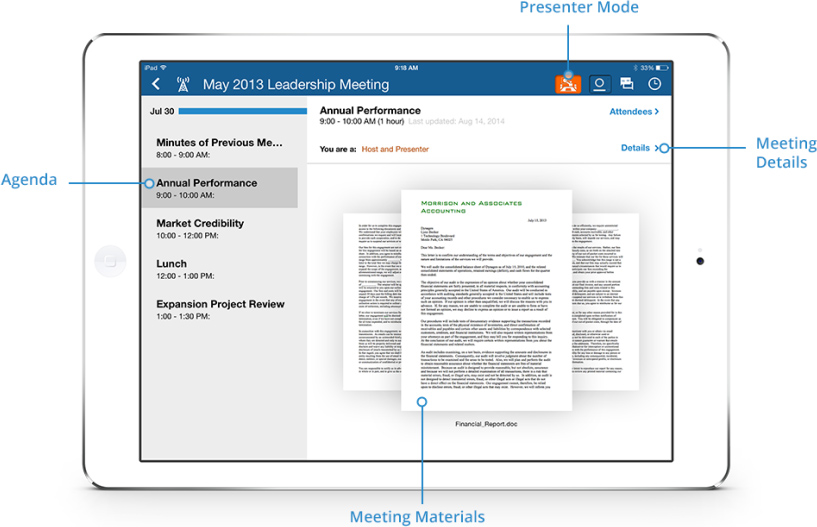Screen dimensions: 817x527
Task: Click the Last updated: Aug 14, 2014 text
Action: (456, 121)
